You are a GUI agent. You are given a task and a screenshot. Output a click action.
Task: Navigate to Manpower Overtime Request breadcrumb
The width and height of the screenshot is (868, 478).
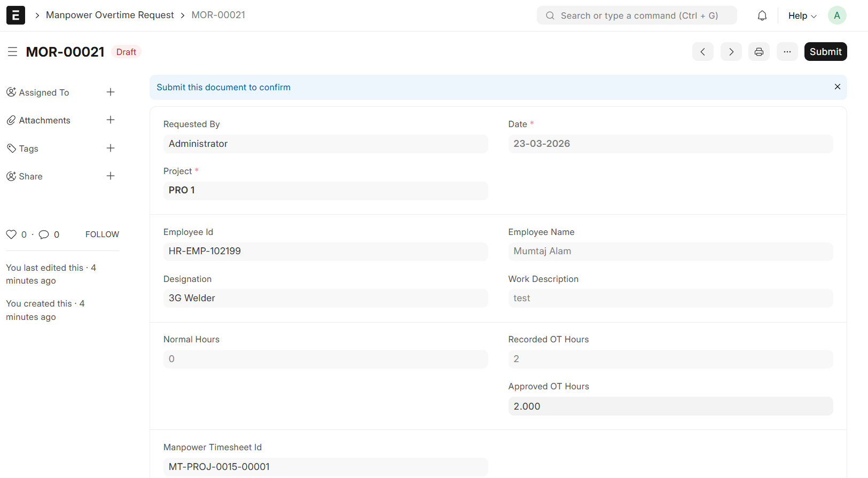110,15
